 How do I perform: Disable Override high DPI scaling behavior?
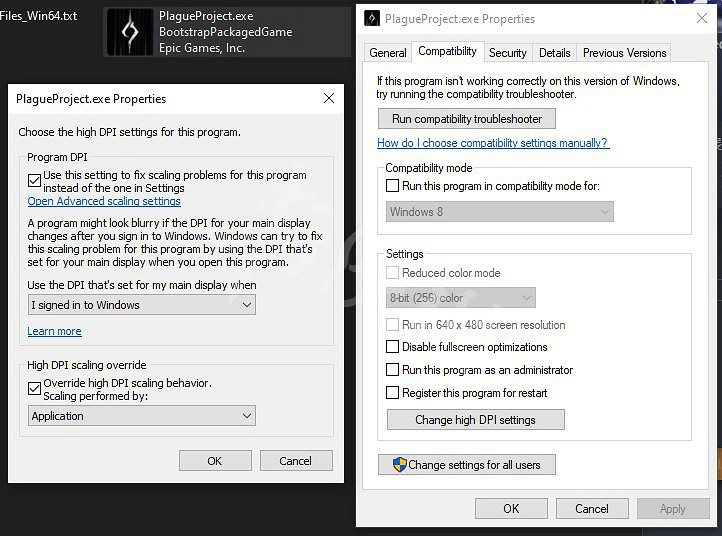(x=35, y=384)
